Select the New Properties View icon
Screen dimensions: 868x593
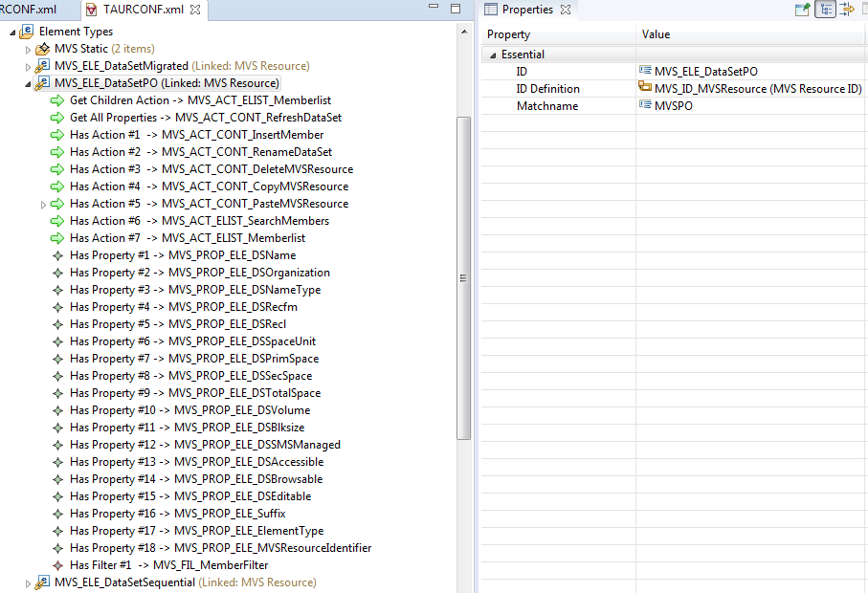click(x=802, y=11)
